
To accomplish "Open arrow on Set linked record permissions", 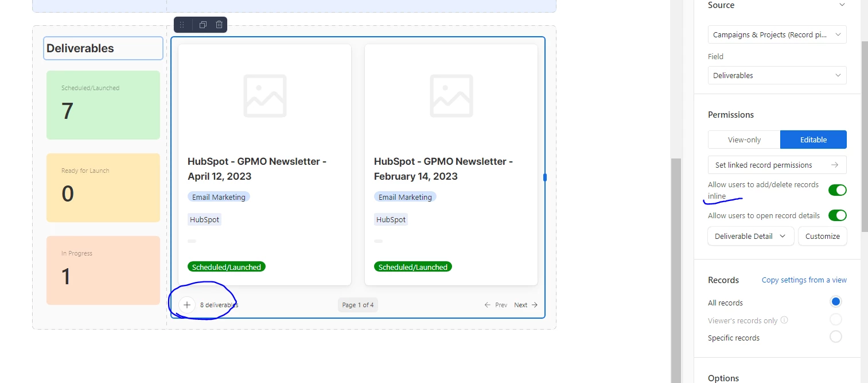I will coord(835,165).
